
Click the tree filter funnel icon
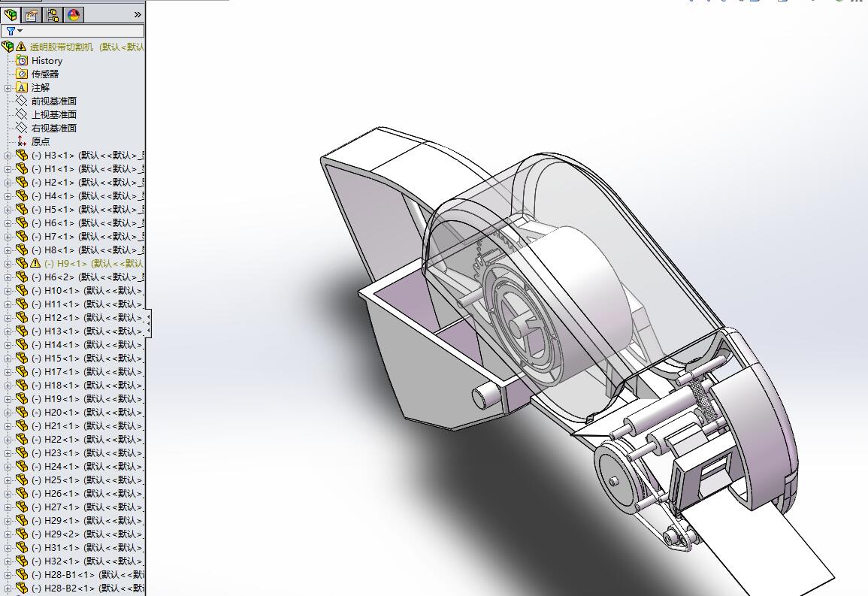(11, 31)
